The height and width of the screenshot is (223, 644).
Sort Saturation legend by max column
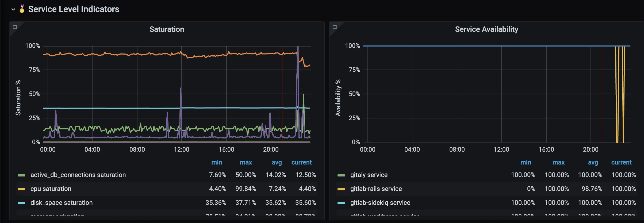[x=246, y=162]
